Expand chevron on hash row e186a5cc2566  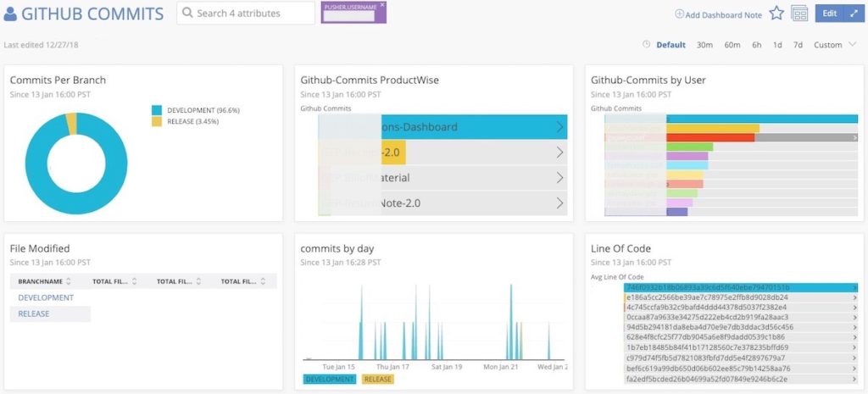pos(855,297)
